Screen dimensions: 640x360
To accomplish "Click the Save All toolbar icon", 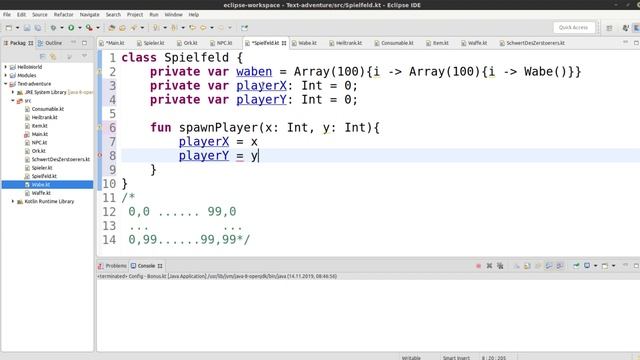I will tap(38, 28).
